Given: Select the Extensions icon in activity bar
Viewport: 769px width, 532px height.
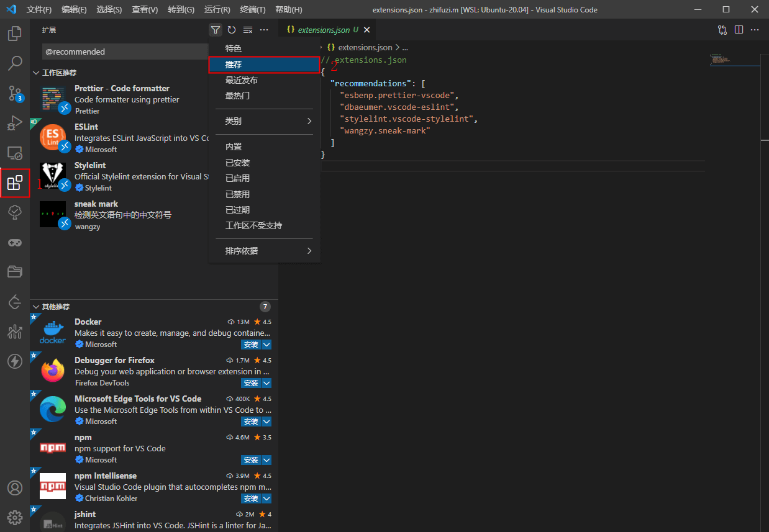Looking at the screenshot, I should [x=15, y=183].
